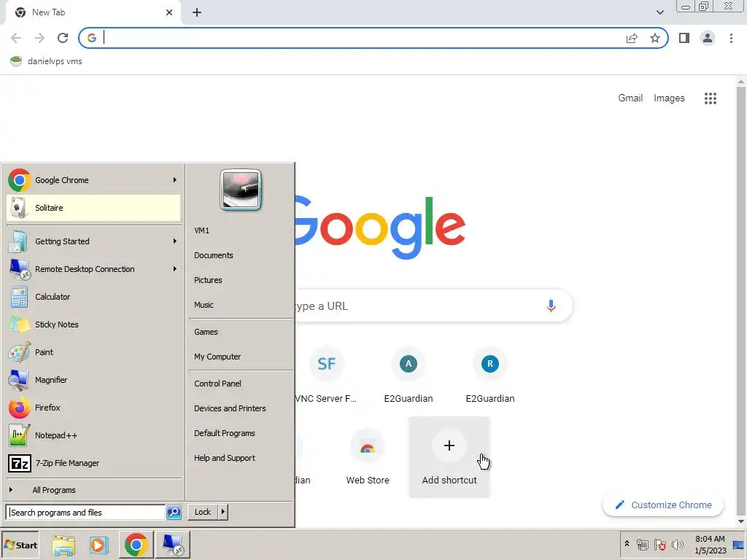Click the Start button
Viewport: 747px width, 560px height.
click(x=20, y=545)
